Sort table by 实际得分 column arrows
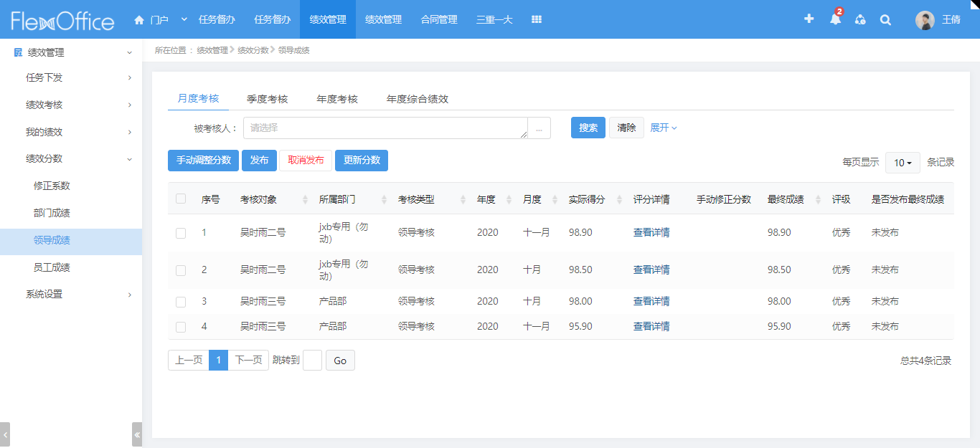 click(619, 200)
